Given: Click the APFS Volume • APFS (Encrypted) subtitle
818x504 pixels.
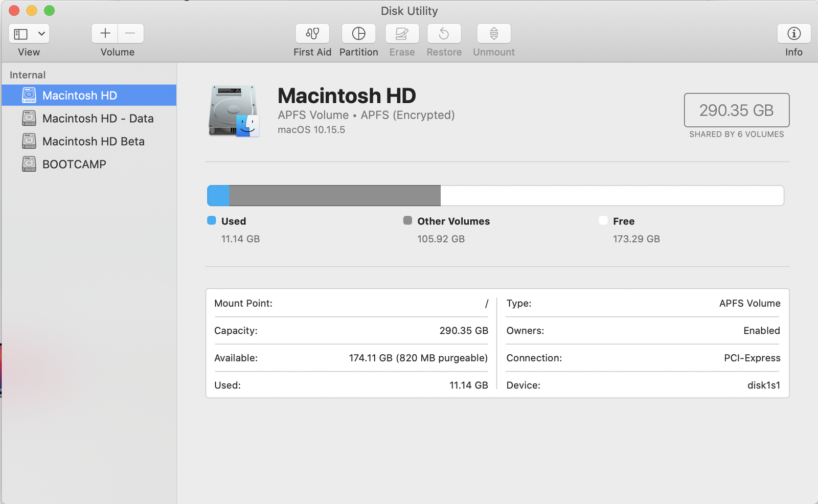Looking at the screenshot, I should [x=366, y=115].
